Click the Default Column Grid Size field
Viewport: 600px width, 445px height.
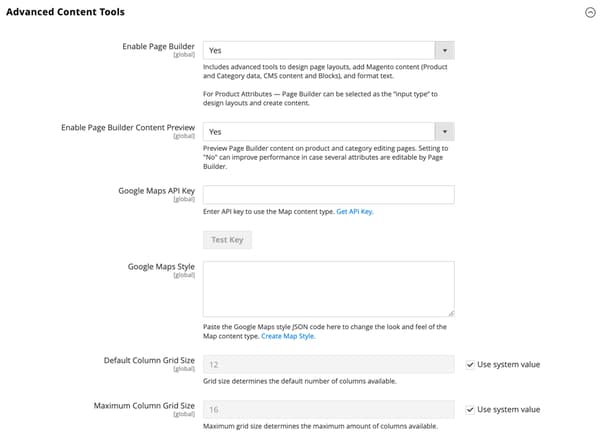tap(328, 364)
